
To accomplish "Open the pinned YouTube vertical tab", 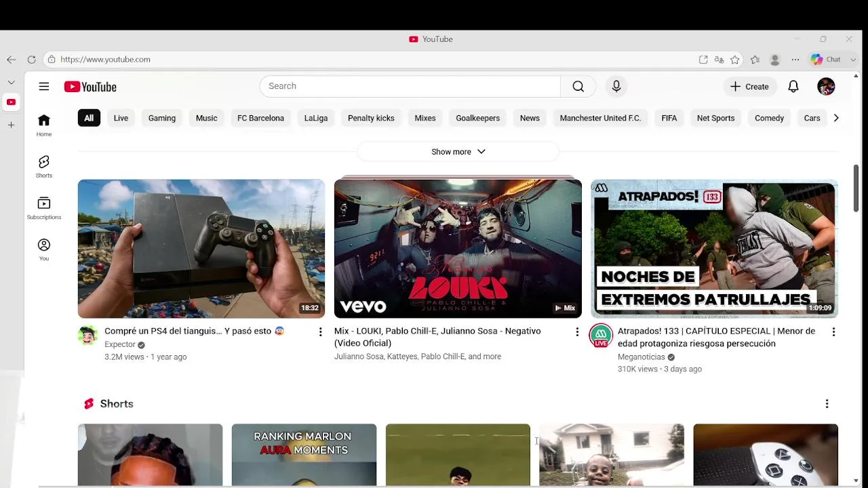I will [12, 102].
